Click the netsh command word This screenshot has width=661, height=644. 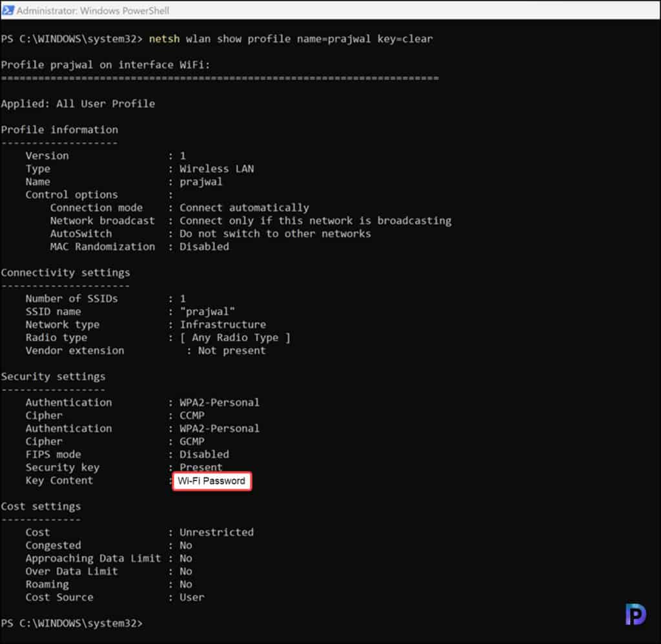pyautogui.click(x=164, y=39)
